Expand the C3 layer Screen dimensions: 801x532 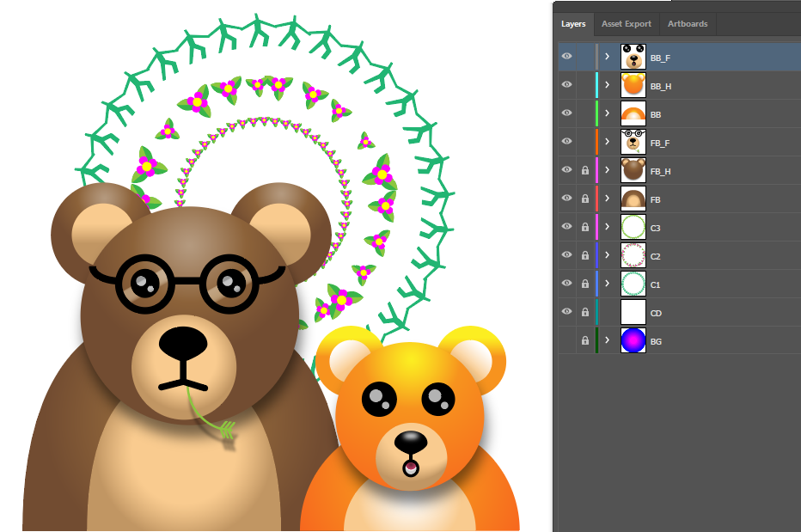(608, 227)
